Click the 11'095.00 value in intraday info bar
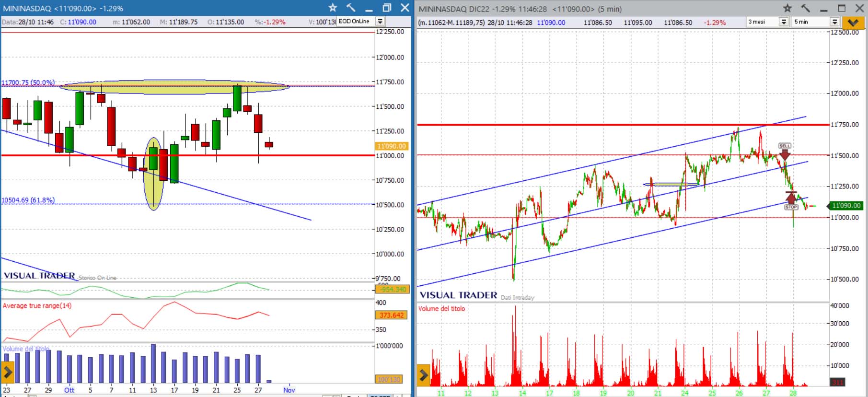 tap(638, 23)
